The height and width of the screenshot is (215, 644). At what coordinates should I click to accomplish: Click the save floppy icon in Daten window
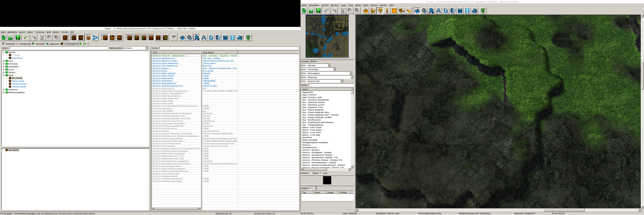18,38
